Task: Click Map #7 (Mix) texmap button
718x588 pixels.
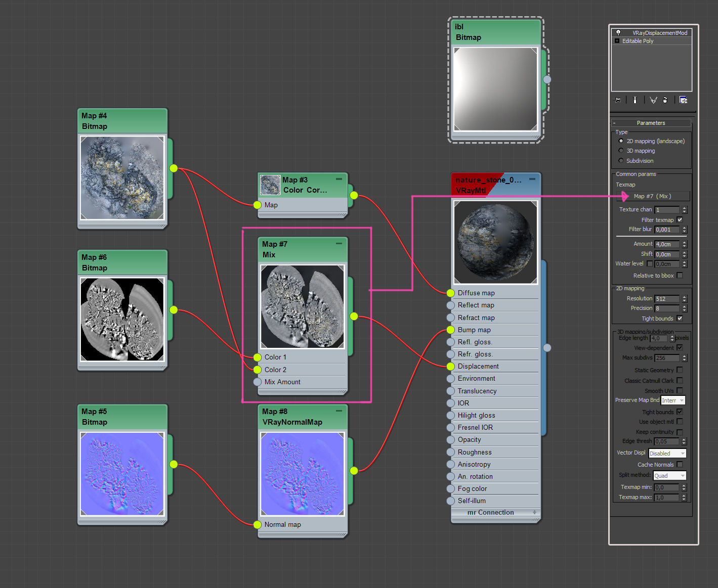Action: pos(652,196)
